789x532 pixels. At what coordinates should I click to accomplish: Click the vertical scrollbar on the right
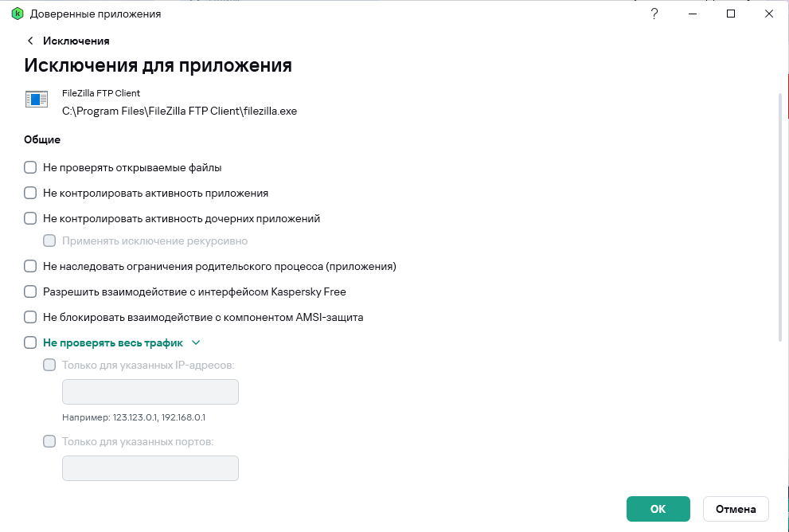coord(779,215)
